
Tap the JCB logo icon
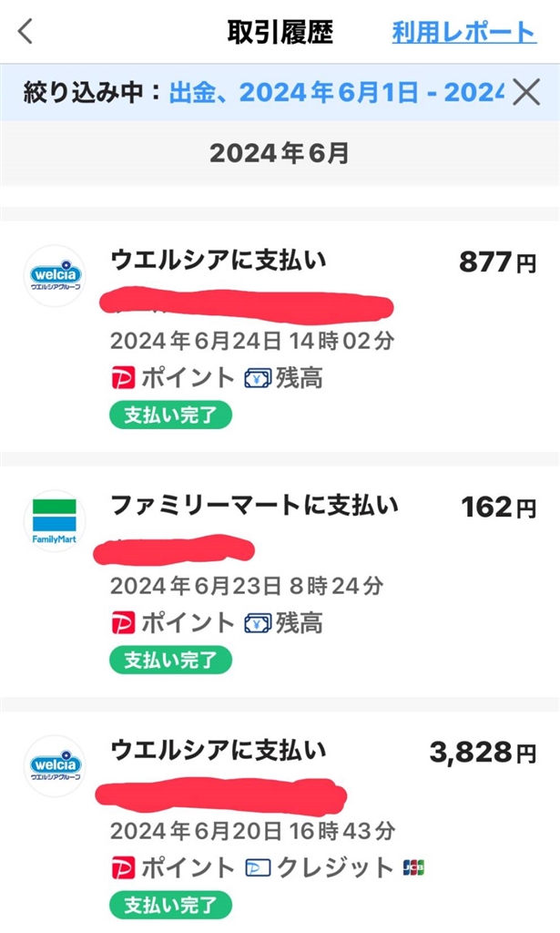pos(413,867)
